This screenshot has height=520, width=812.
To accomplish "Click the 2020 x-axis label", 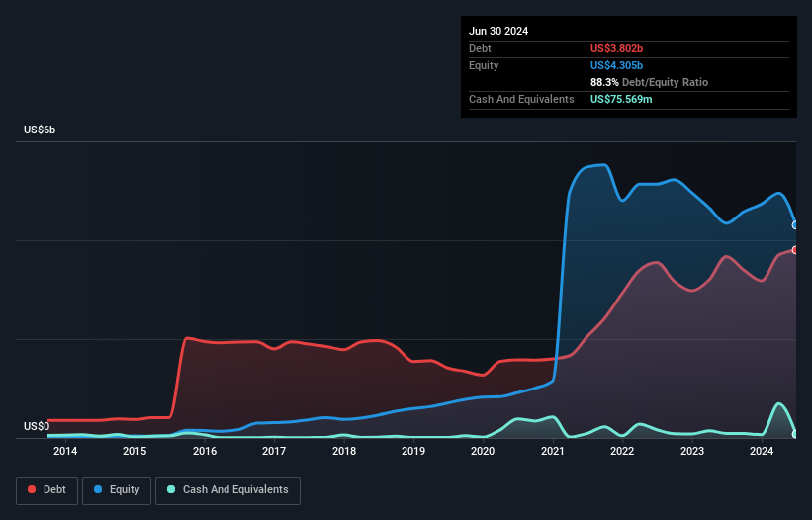I will (x=483, y=451).
